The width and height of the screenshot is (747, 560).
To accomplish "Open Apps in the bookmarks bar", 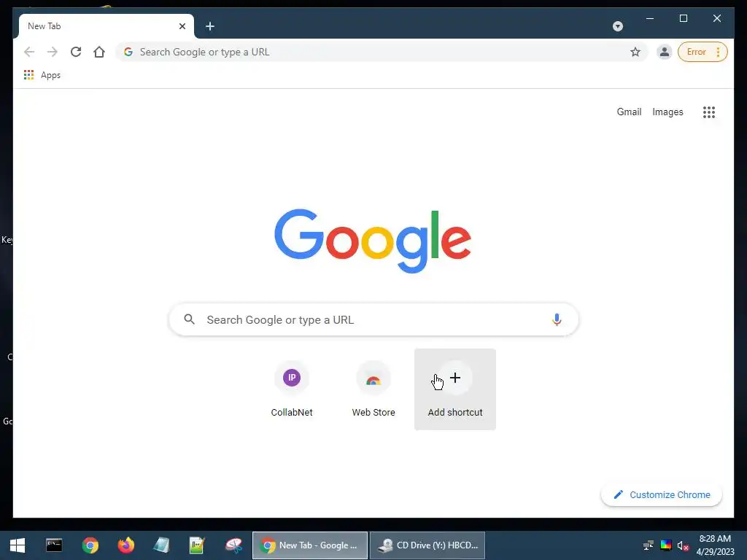I will (42, 75).
